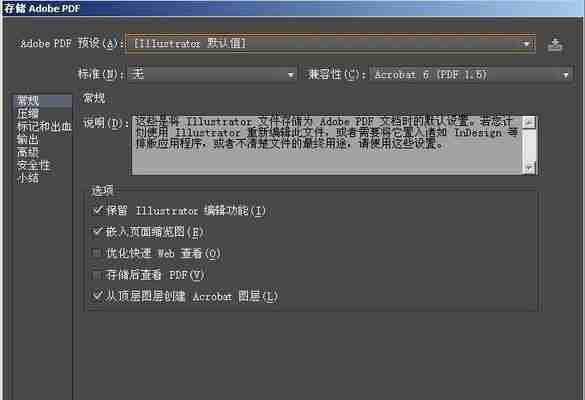
Task: Select the 小结 category
Action: (x=28, y=178)
